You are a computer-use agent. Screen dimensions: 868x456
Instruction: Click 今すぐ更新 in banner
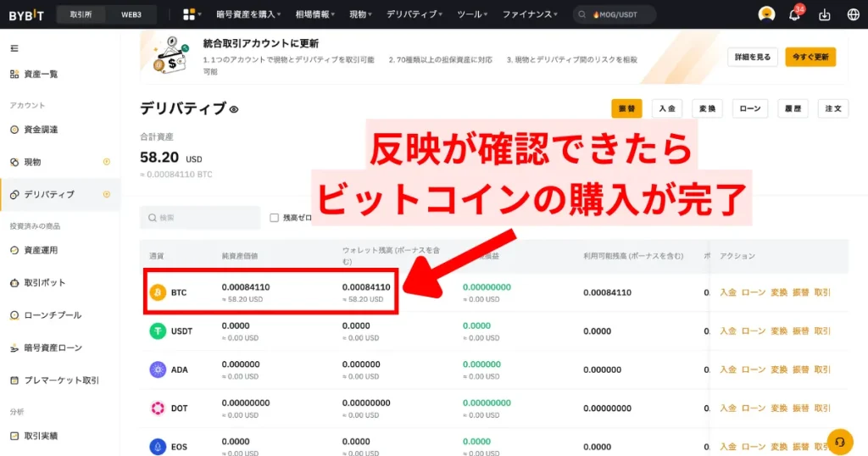coord(810,57)
